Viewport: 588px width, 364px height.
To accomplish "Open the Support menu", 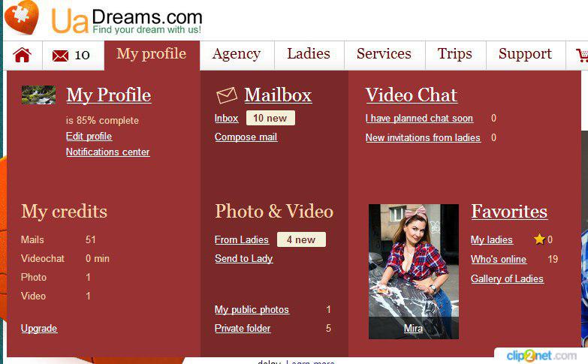I will pos(525,54).
